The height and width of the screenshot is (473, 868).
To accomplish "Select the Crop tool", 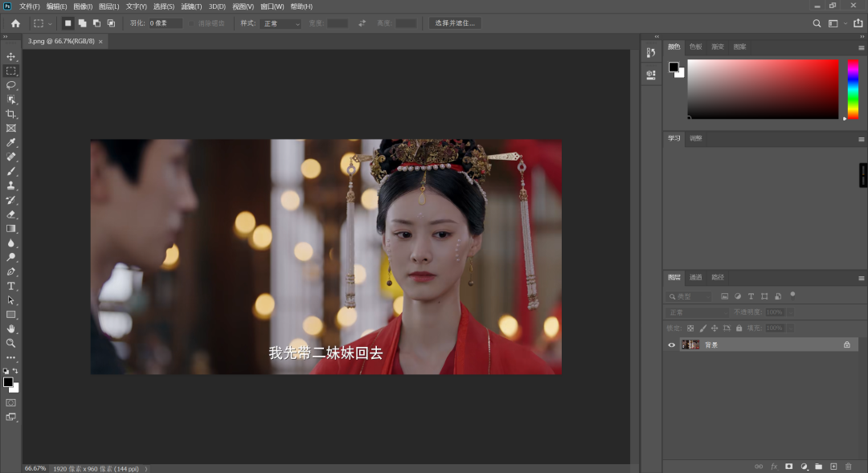I will point(10,114).
